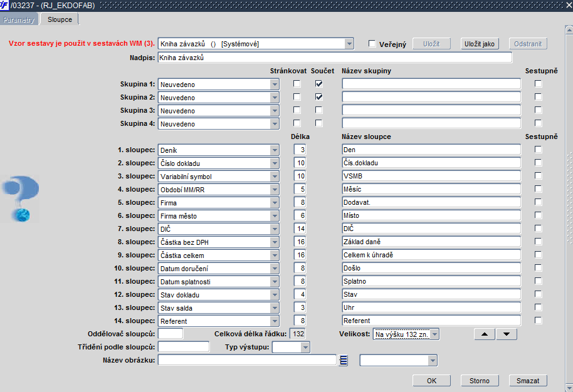Check Sestupně for 14. sloupec Referent
The height and width of the screenshot is (392, 573).
539,321
